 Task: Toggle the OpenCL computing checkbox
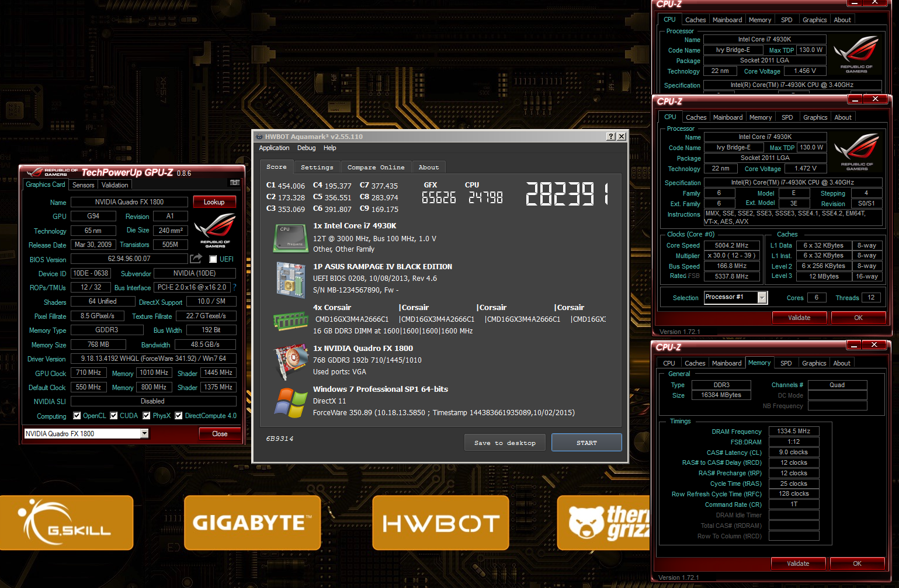coord(77,416)
